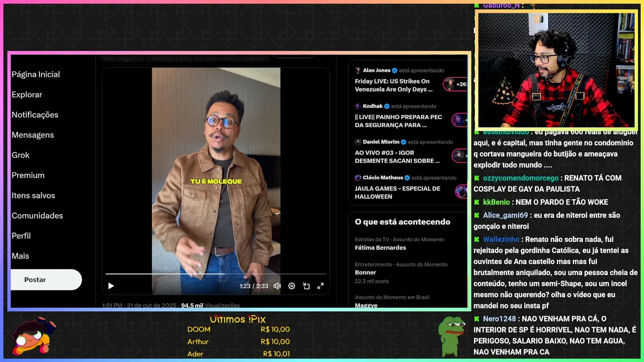Viewport: 644px width, 362px height.
Task: Open Daniel Miorim broadcast listener thumbnail
Action: [460, 155]
